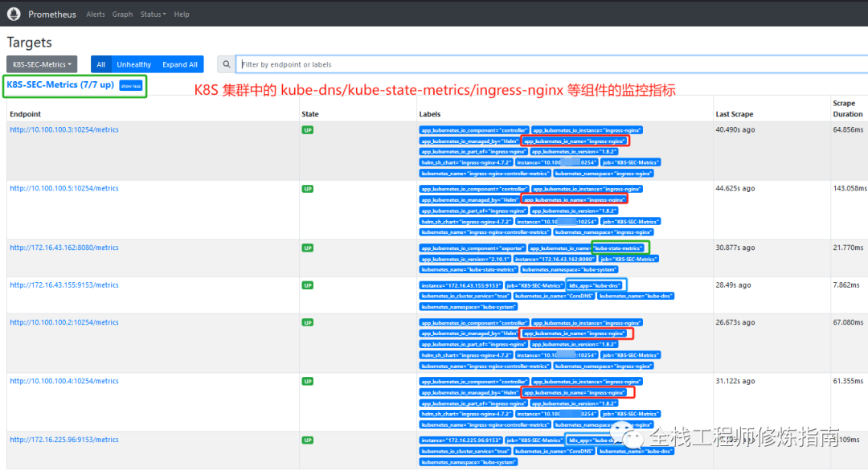The height and width of the screenshot is (475, 868).
Task: Click the Last Scrape column header
Action: tap(735, 114)
